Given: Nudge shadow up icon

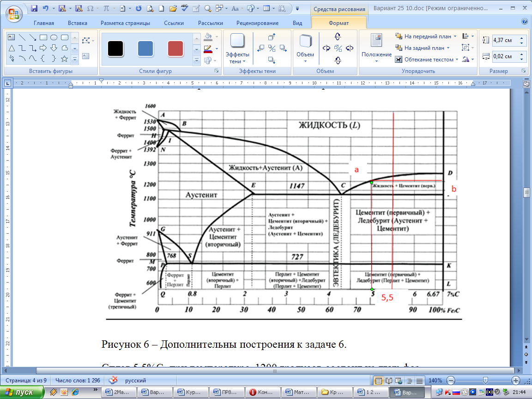Looking at the screenshot, I should pos(272,36).
